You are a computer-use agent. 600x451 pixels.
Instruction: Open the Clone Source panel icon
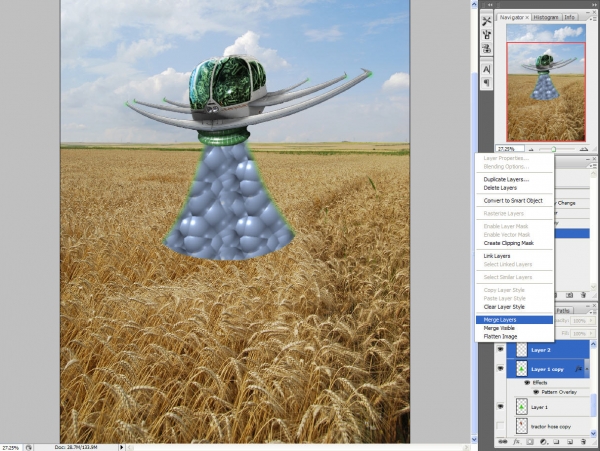click(486, 49)
